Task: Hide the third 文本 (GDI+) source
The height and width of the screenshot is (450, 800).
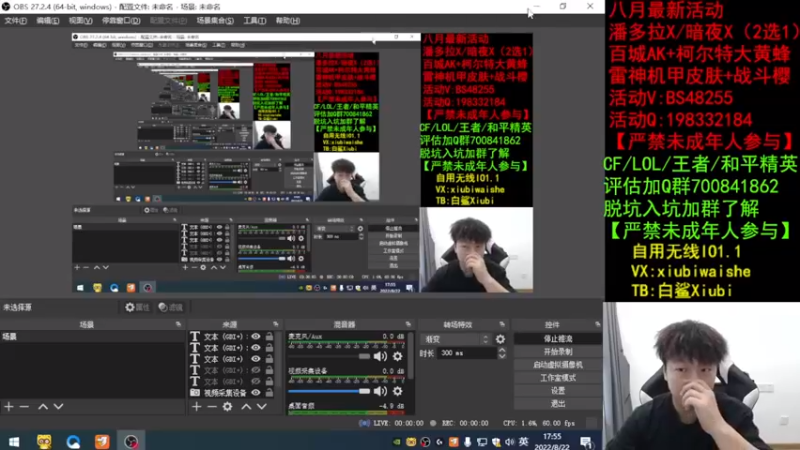Action: click(256, 359)
